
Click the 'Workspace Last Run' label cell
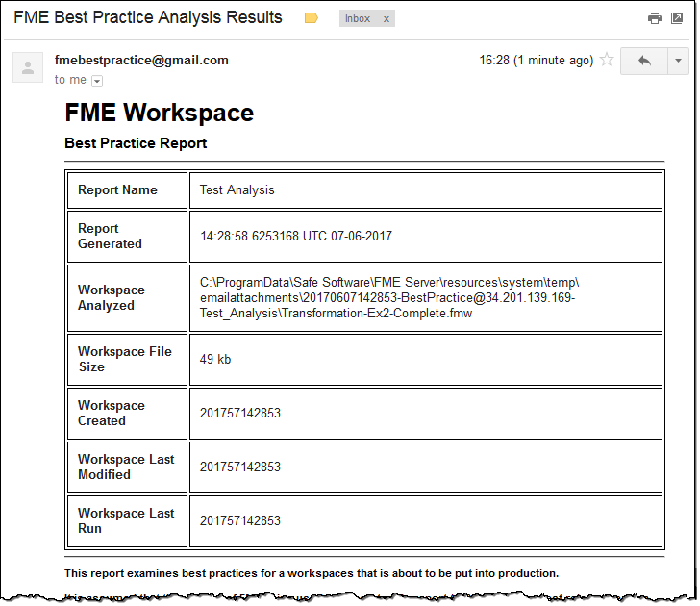(x=127, y=521)
